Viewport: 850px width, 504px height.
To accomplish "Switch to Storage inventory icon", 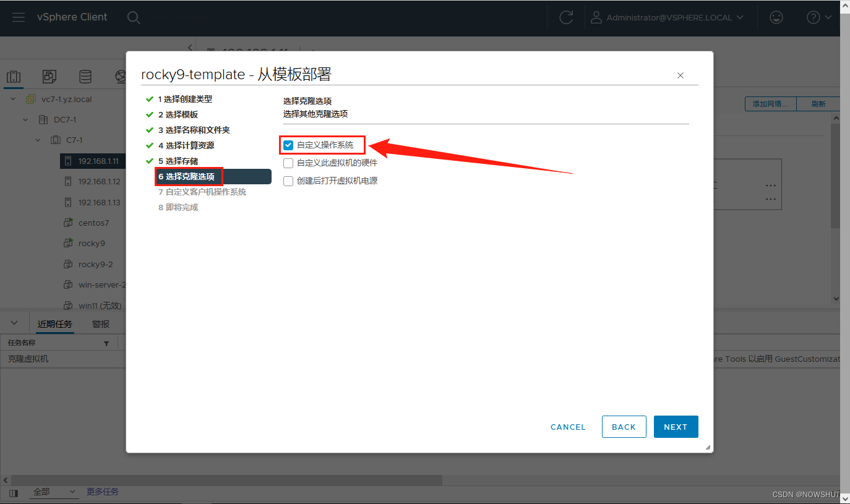I will point(85,77).
